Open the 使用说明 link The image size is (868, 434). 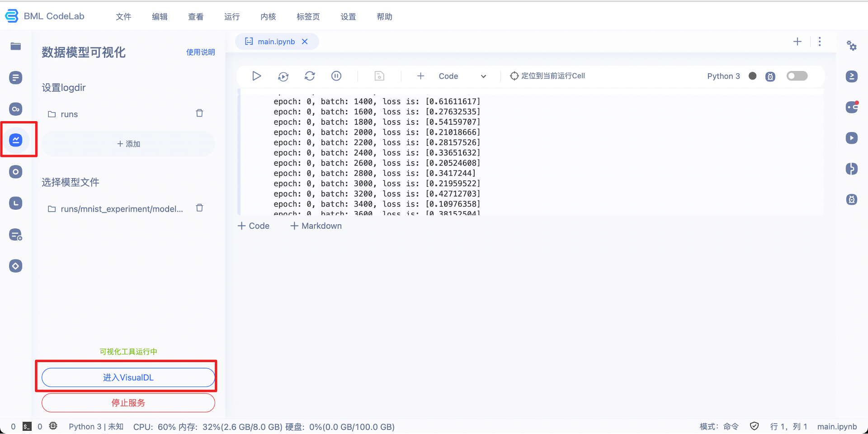point(200,52)
